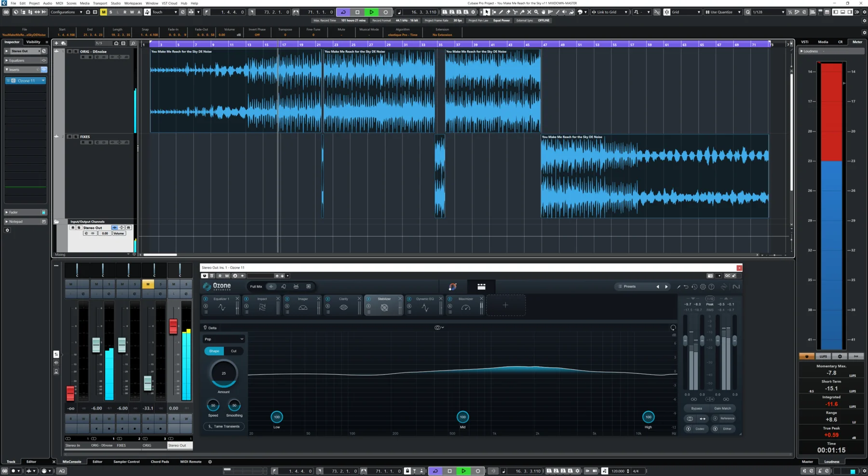Image resolution: width=868 pixels, height=476 pixels.
Task: Click the Stop button in top transport
Action: [x=357, y=12]
